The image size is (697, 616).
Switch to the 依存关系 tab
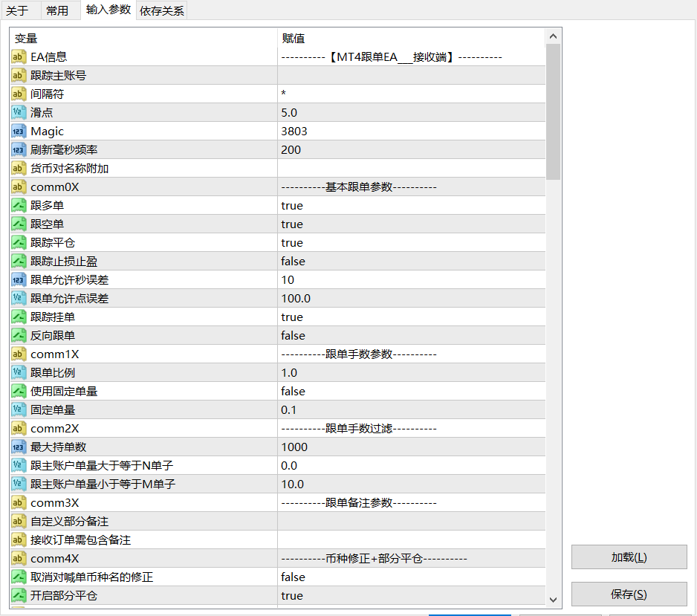pyautogui.click(x=161, y=11)
